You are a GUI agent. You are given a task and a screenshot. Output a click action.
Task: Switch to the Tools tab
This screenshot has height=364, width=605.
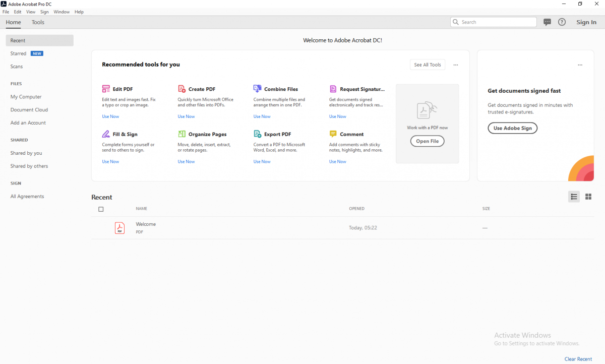point(38,22)
